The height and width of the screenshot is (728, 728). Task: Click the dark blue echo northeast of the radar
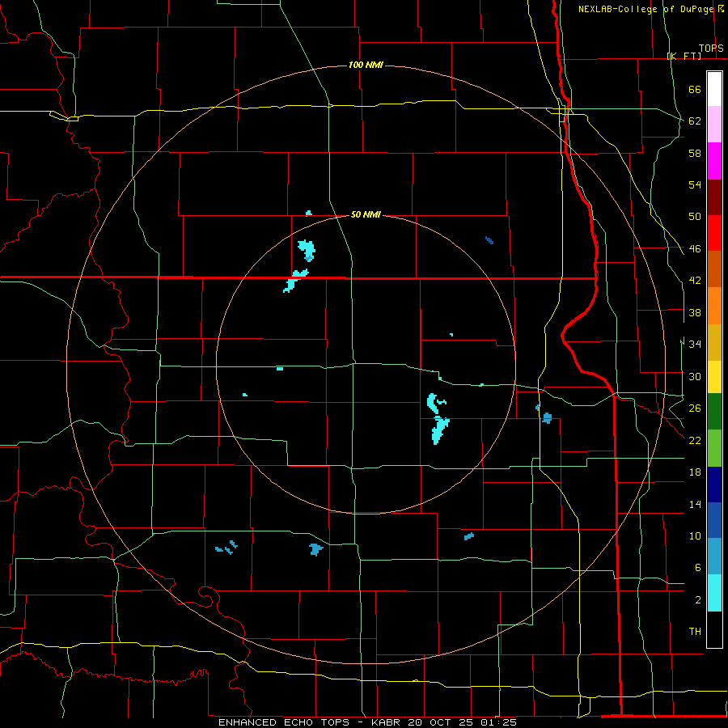click(x=489, y=240)
